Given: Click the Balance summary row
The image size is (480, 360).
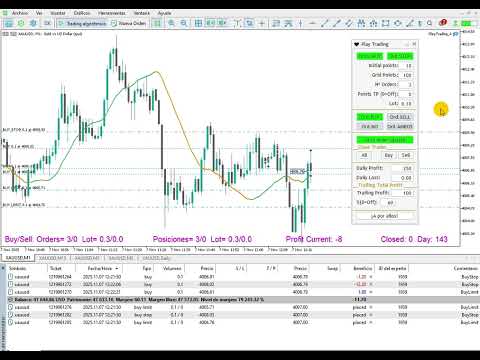Looking at the screenshot, I should (243, 300).
